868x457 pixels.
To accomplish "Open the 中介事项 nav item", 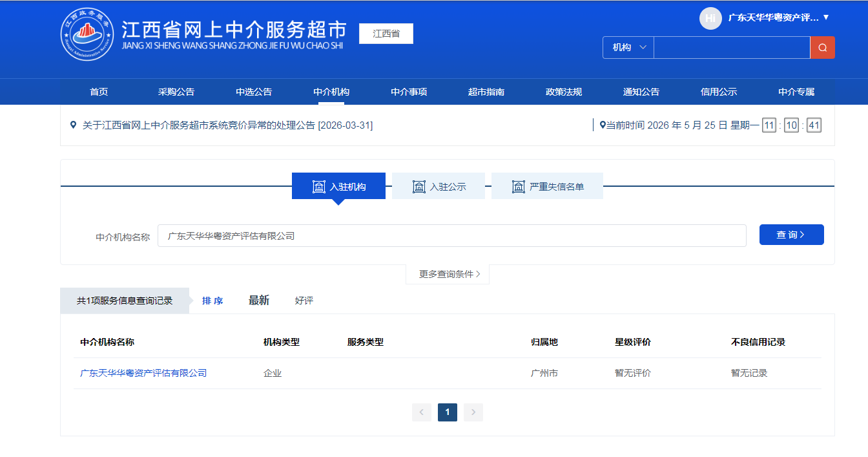I will tap(409, 92).
